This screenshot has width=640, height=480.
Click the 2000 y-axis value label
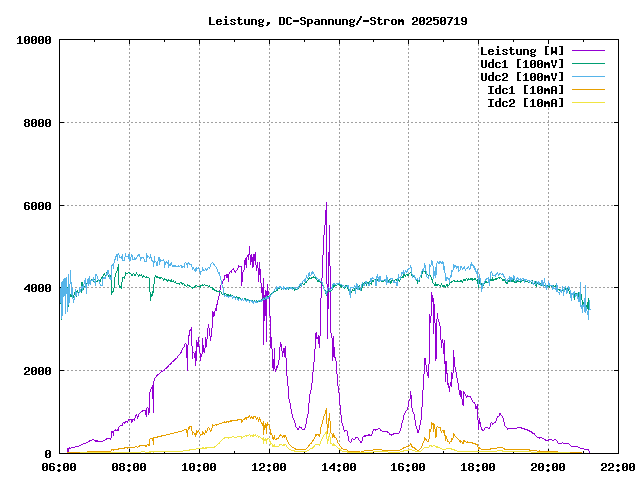coord(38,371)
